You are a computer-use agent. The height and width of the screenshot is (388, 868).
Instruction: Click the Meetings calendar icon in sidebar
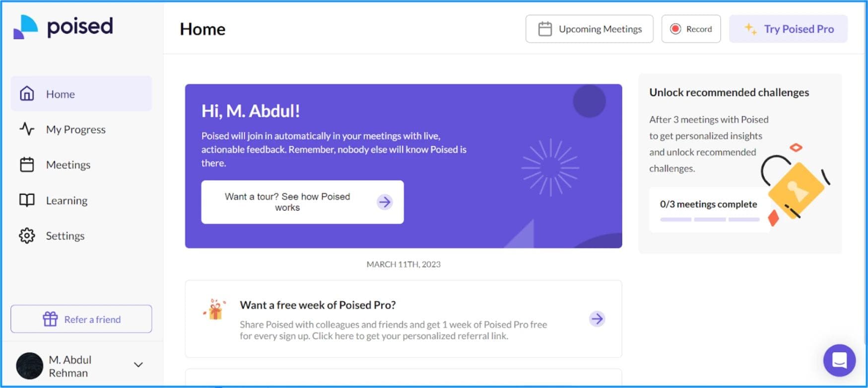[x=27, y=164]
